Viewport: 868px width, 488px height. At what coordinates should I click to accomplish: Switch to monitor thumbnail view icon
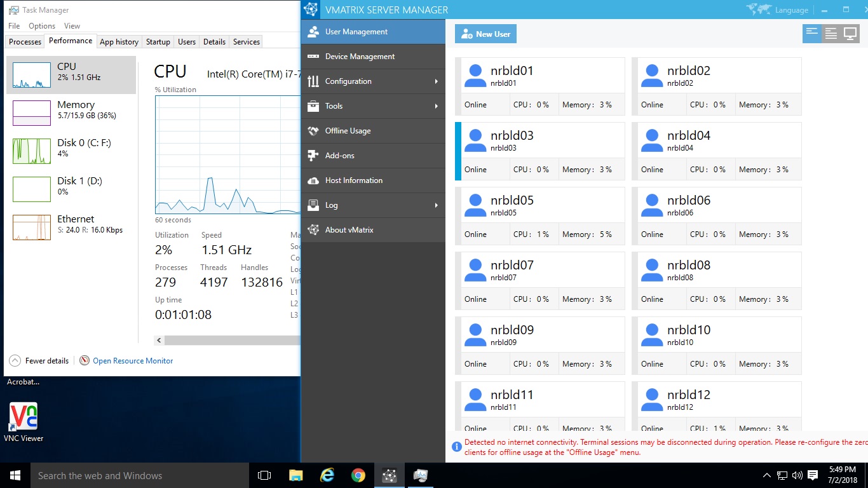(850, 33)
